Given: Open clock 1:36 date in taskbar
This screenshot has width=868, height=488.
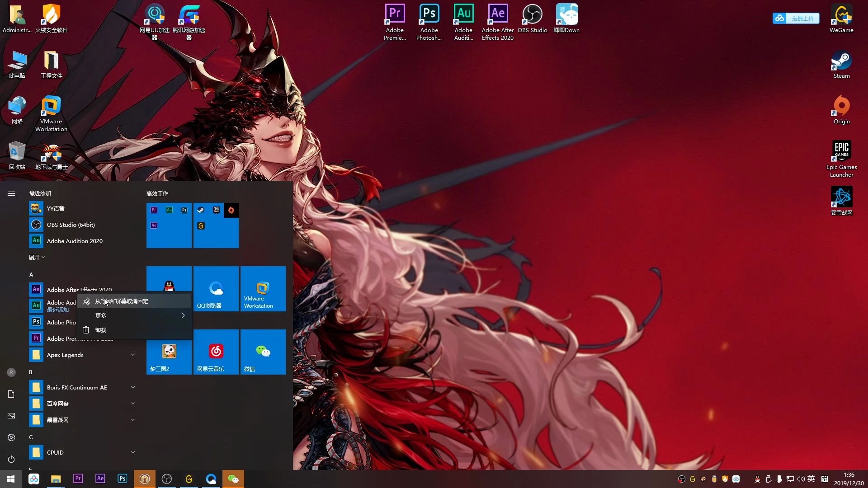Looking at the screenshot, I should (x=849, y=479).
